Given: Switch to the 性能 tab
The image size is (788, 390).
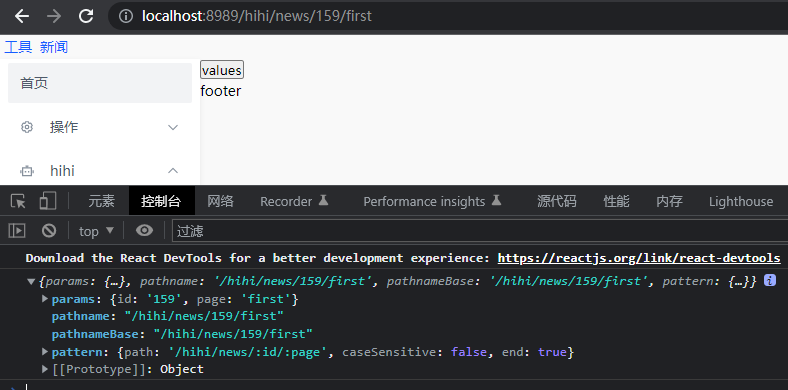Looking at the screenshot, I should pyautogui.click(x=616, y=202).
